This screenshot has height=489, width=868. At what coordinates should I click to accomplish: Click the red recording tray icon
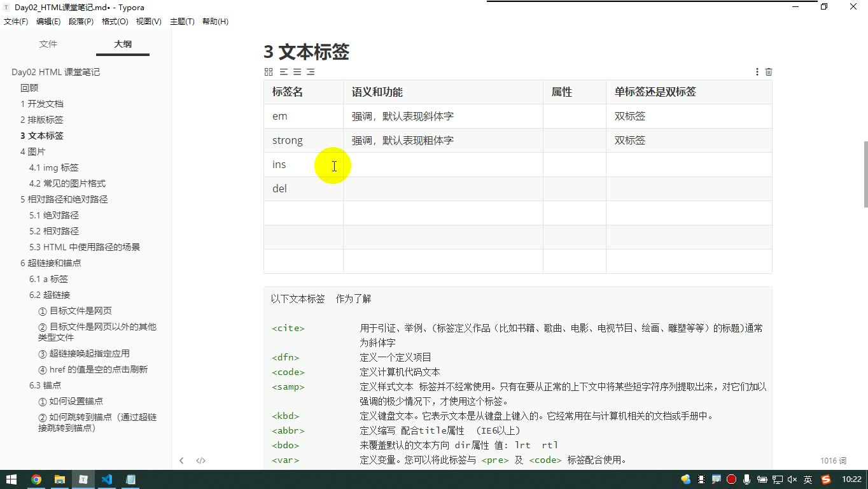(x=732, y=479)
